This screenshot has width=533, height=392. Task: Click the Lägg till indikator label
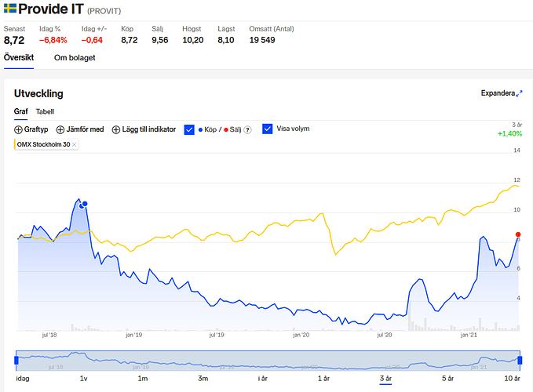tap(149, 129)
